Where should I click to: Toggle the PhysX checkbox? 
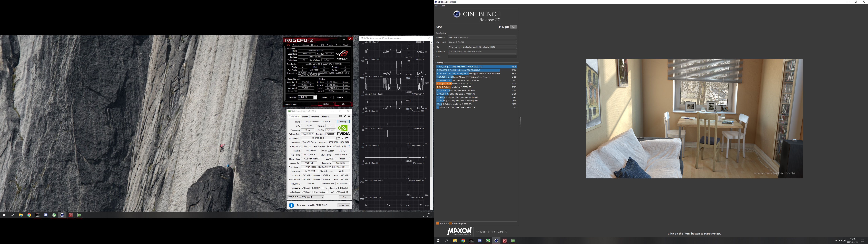(327, 192)
